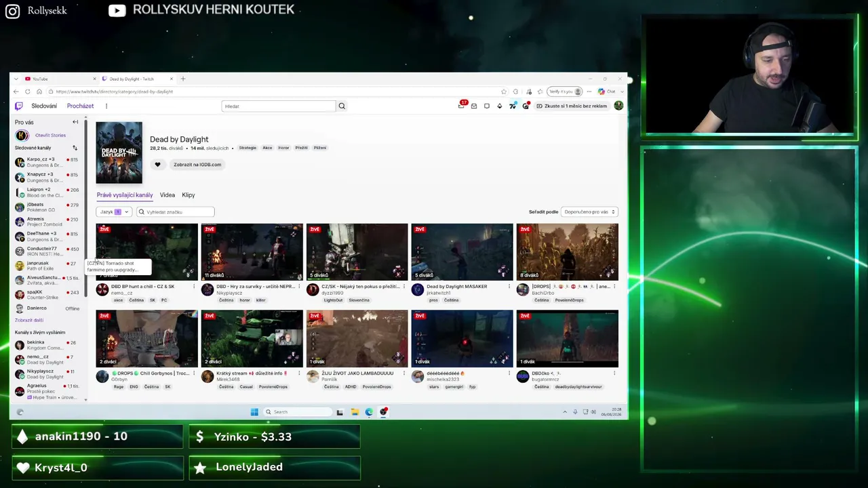Switch to the Klipy tab
868x488 pixels.
[189, 195]
